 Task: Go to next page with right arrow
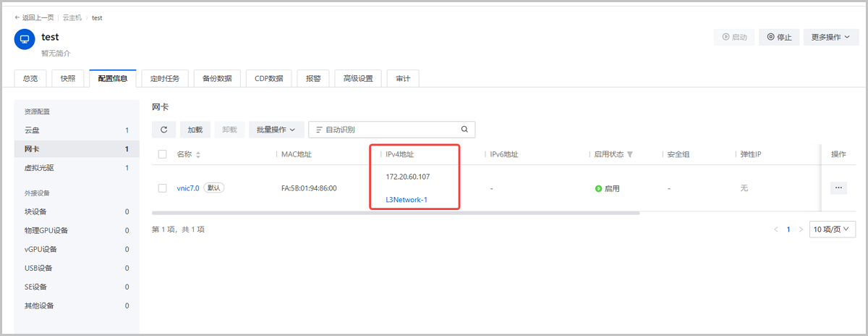(x=801, y=230)
